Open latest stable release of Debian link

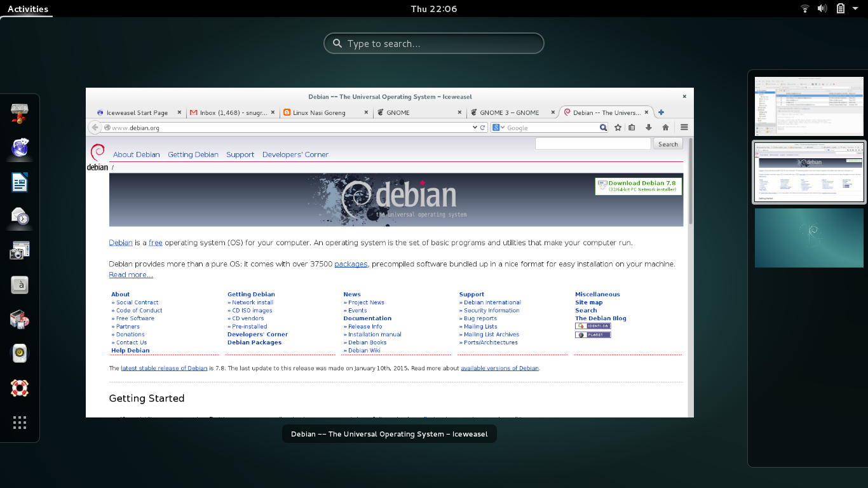[x=164, y=368]
